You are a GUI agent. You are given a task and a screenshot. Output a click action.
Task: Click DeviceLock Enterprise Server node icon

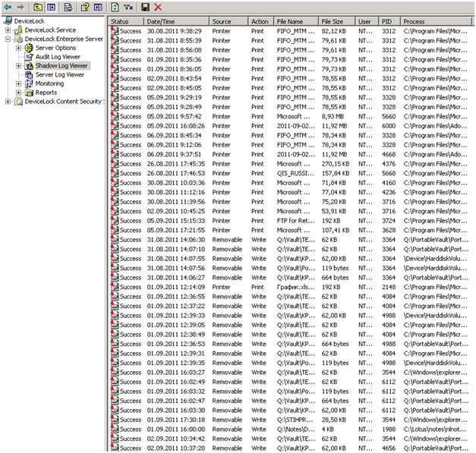pyautogui.click(x=18, y=39)
